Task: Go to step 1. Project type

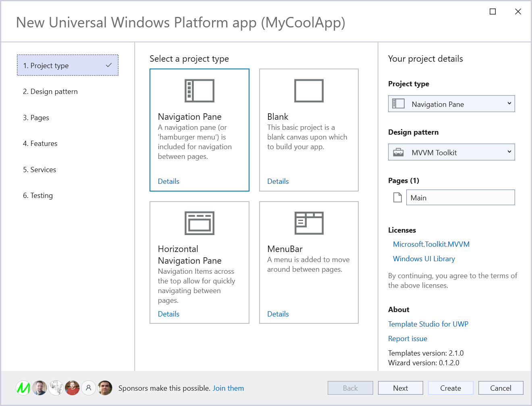Action: click(68, 65)
